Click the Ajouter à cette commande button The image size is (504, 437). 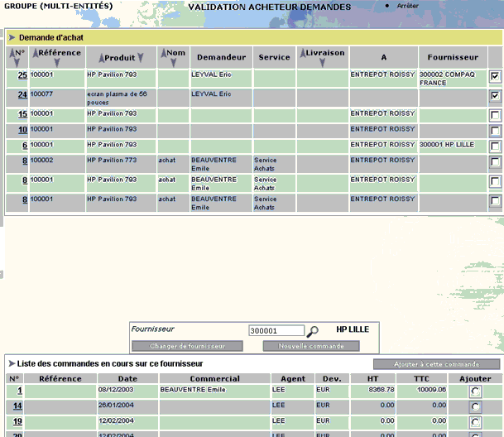tap(436, 364)
